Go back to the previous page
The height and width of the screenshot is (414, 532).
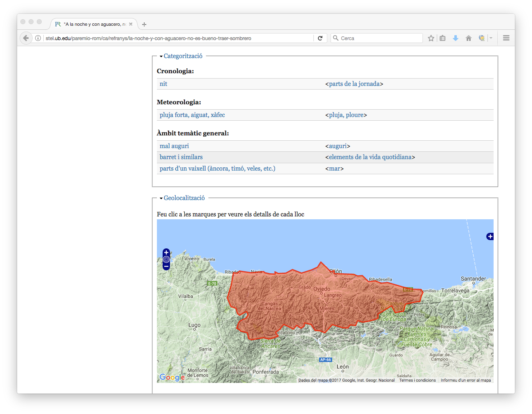[x=26, y=38]
